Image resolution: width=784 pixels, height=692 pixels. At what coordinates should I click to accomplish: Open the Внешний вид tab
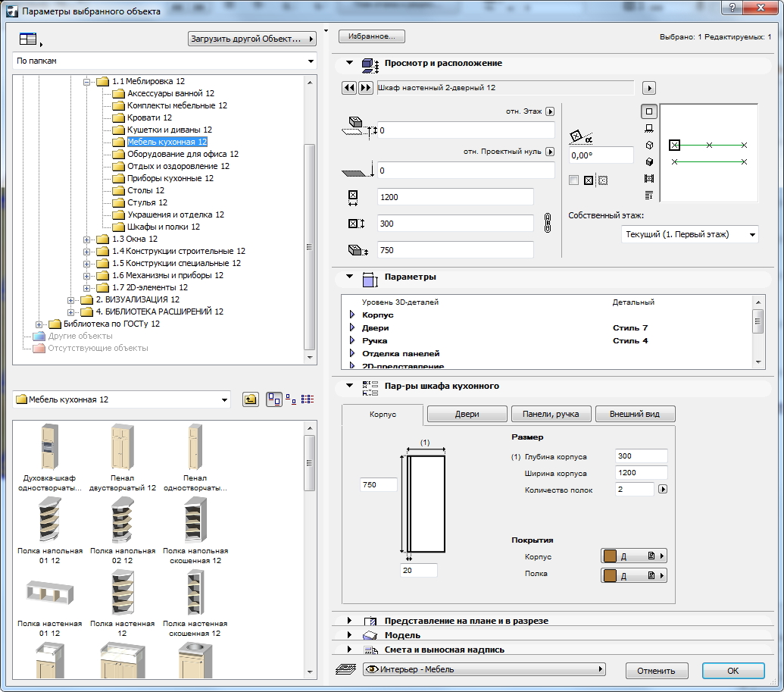pos(635,414)
